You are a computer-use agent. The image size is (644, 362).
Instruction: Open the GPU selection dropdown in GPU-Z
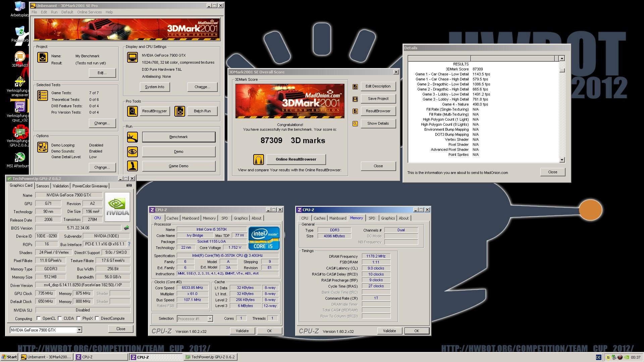79,330
